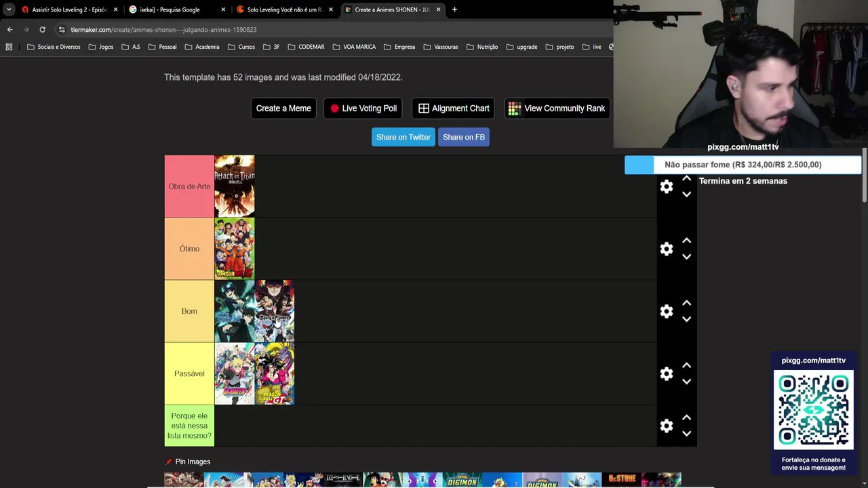The image size is (868, 488).
Task: Click the Dragon Ball GT thumbnail in Passável
Action: tap(275, 373)
